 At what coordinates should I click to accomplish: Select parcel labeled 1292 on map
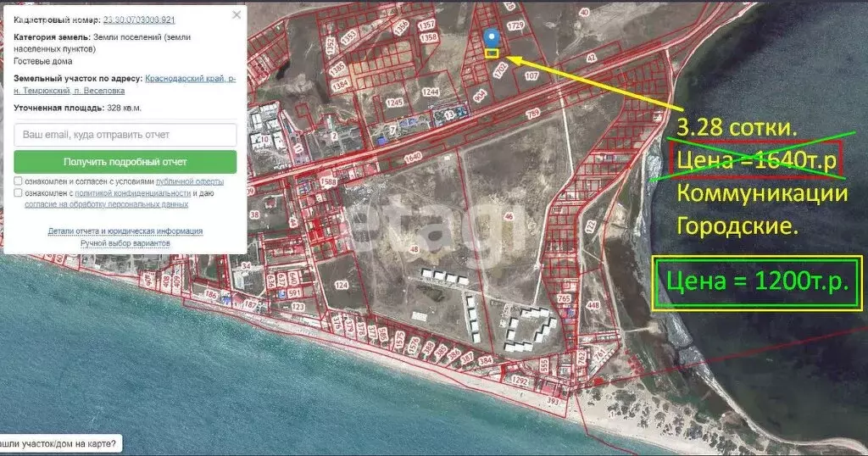(520, 381)
